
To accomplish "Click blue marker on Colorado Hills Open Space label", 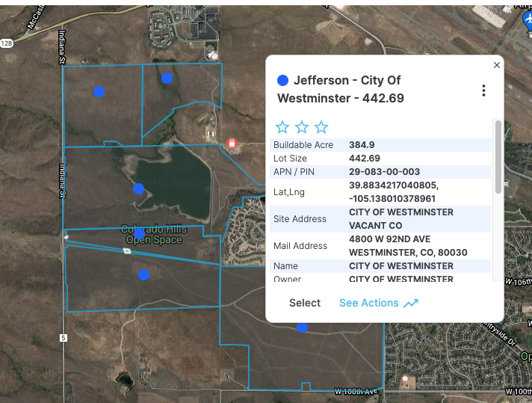I will click(x=139, y=233).
